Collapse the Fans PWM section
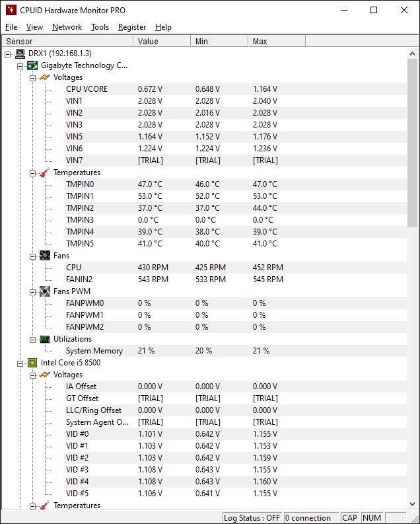 tap(32, 292)
